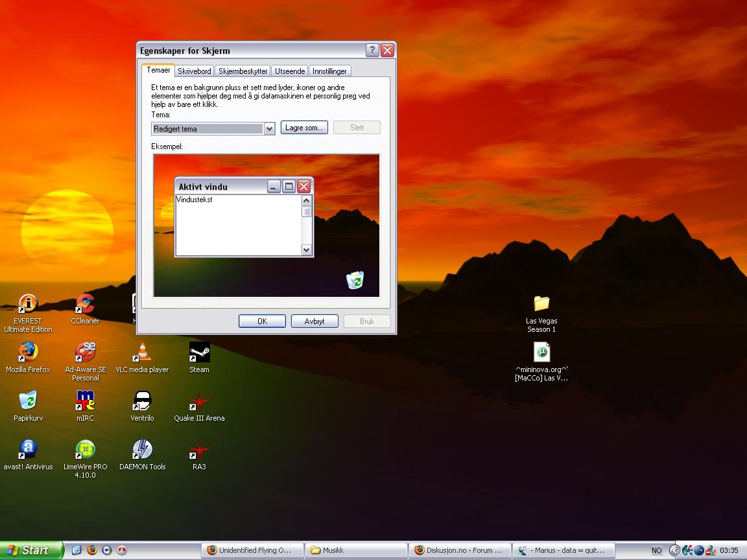Switch to the Utseende tab
747x560 pixels.
pos(290,71)
